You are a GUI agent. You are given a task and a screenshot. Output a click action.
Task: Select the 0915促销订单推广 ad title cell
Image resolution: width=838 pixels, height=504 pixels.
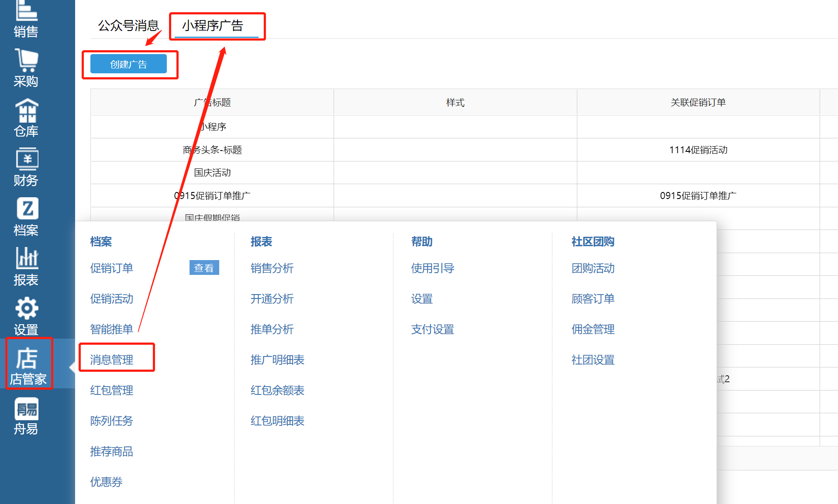click(212, 195)
